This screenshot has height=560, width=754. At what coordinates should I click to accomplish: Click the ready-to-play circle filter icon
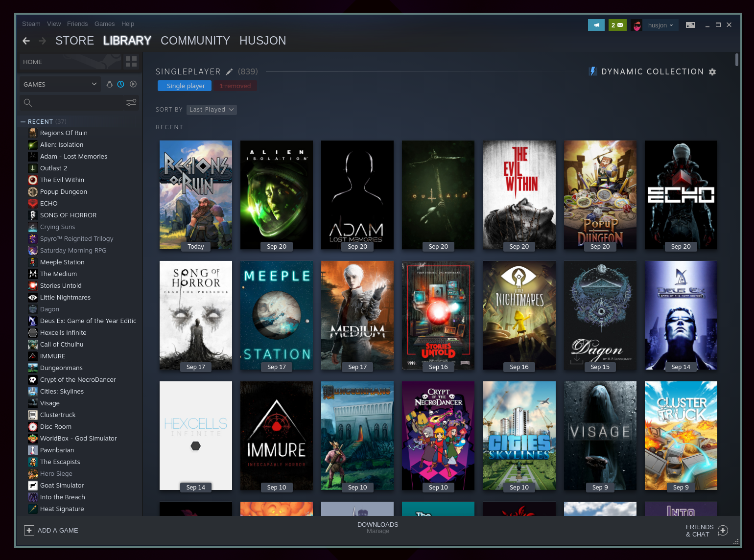(133, 84)
